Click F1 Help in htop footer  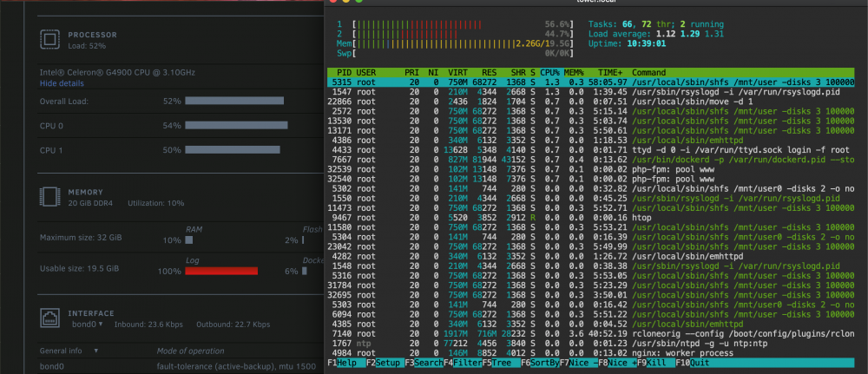coord(346,363)
